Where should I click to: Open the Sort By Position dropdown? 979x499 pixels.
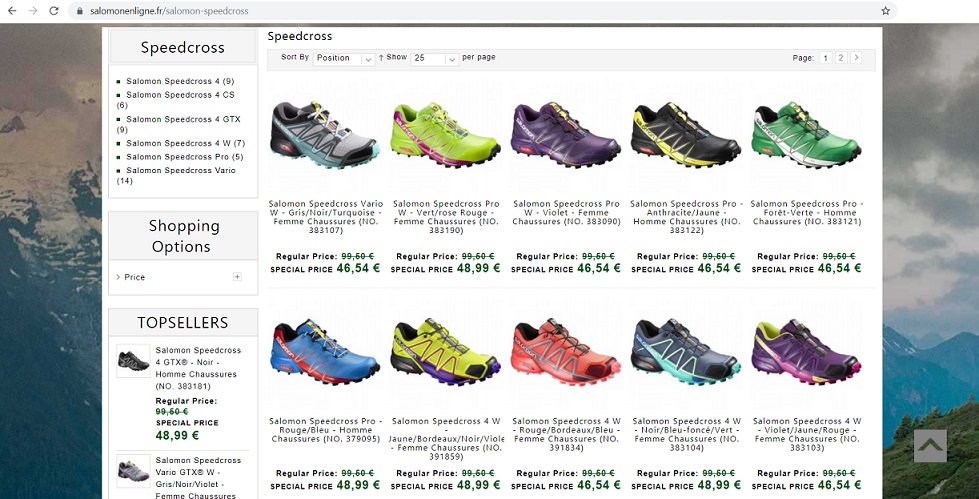[x=343, y=58]
